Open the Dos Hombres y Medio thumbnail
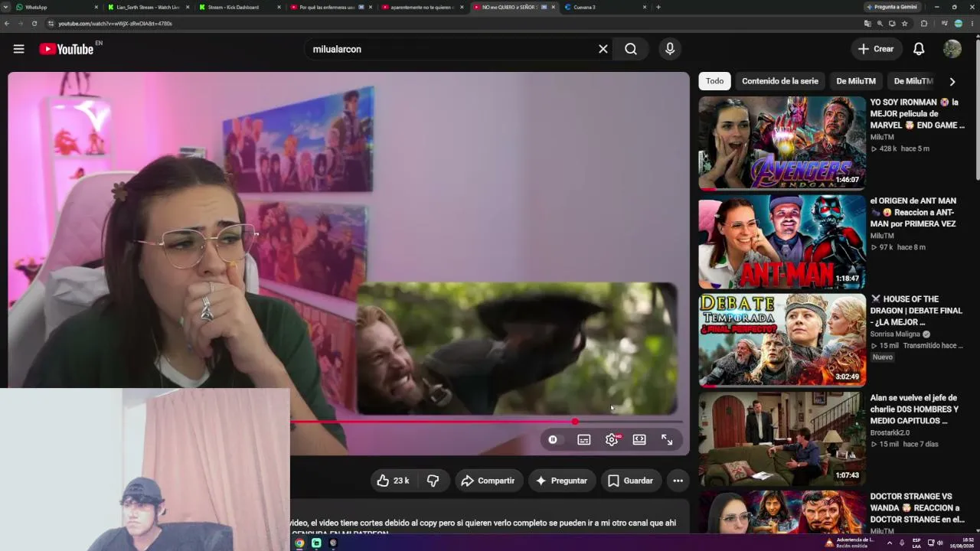Image resolution: width=980 pixels, height=551 pixels. (x=782, y=439)
